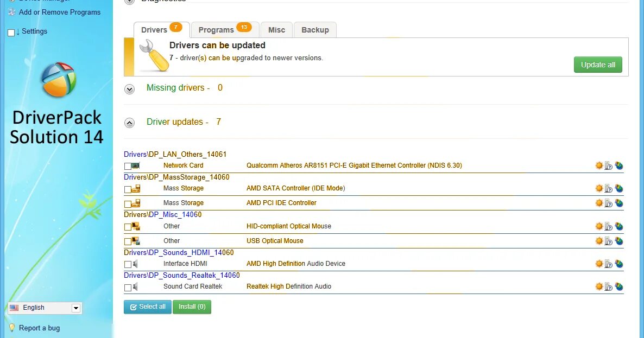Image resolution: width=644 pixels, height=338 pixels.
Task: Click the Missing drivers - 0 heading
Action: pos(185,88)
